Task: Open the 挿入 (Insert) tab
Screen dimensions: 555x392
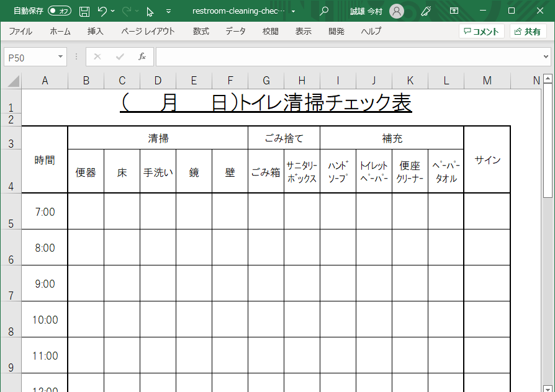Action: tap(95, 31)
